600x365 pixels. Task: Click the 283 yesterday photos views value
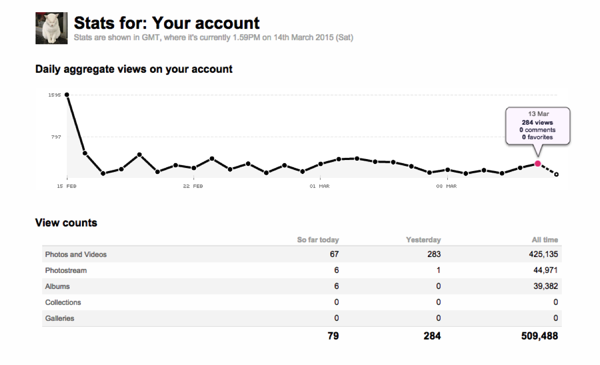(434, 254)
